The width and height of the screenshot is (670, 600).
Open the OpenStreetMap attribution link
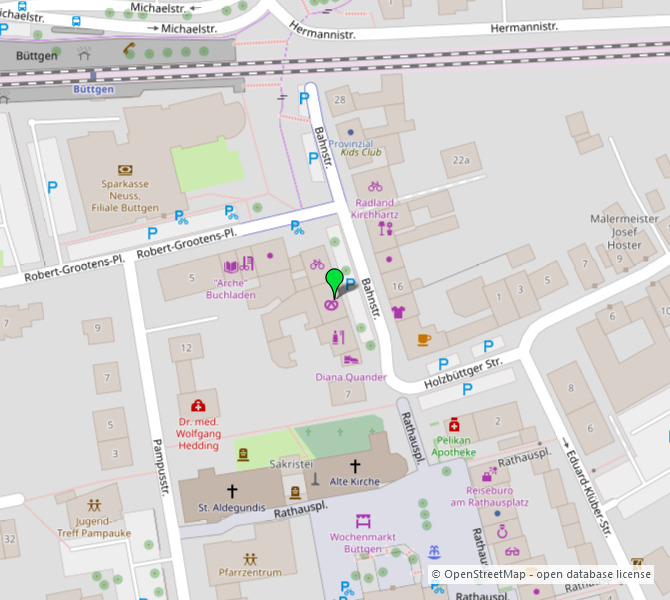pyautogui.click(x=484, y=574)
